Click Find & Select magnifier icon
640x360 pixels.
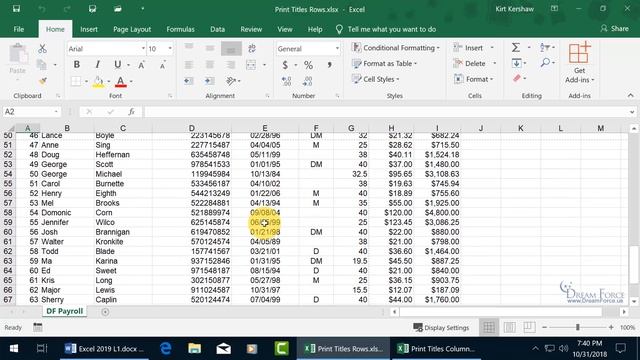click(x=544, y=63)
